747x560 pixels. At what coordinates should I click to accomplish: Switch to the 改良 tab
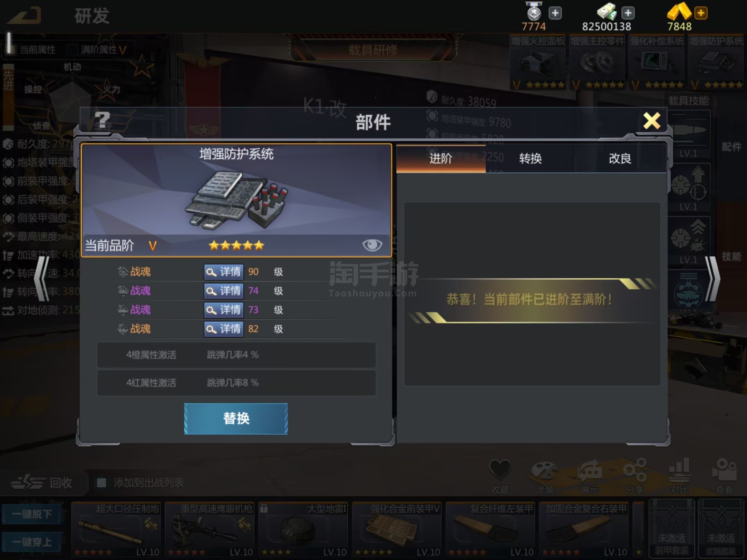[x=620, y=159]
